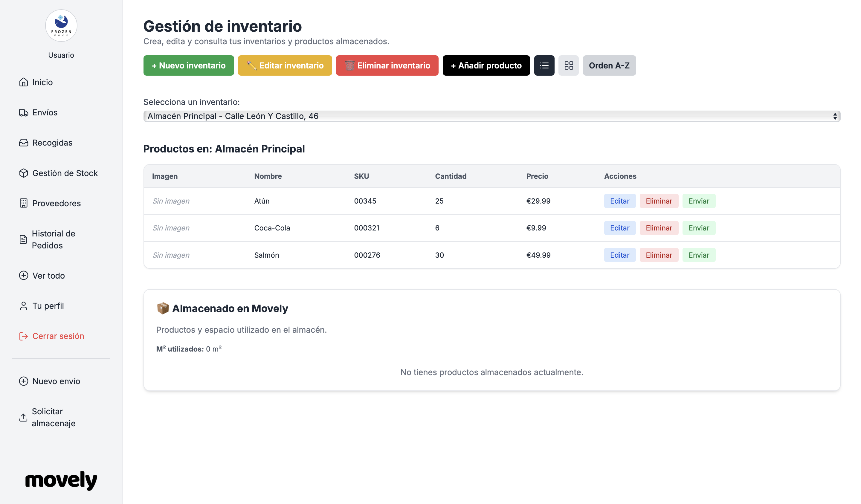
Task: Open Gestión de Stock section
Action: [65, 173]
